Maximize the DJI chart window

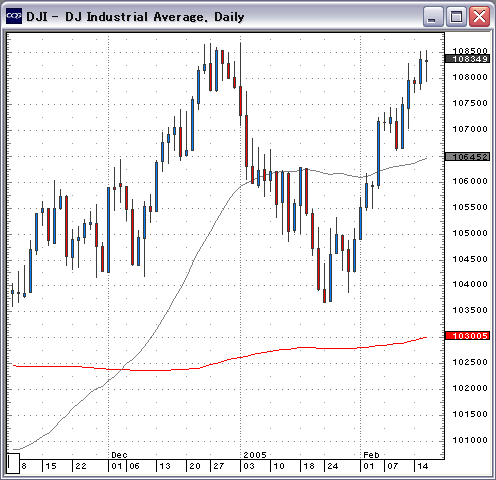(456, 16)
